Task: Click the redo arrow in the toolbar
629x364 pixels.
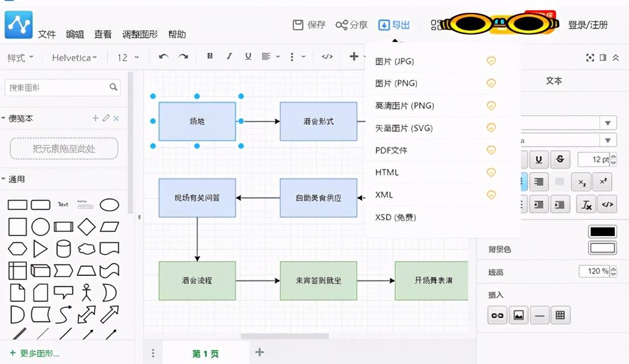Action: [x=183, y=57]
